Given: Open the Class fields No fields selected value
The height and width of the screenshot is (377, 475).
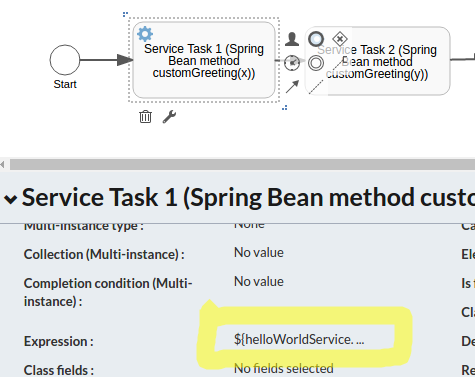Looking at the screenshot, I should 284,368.
